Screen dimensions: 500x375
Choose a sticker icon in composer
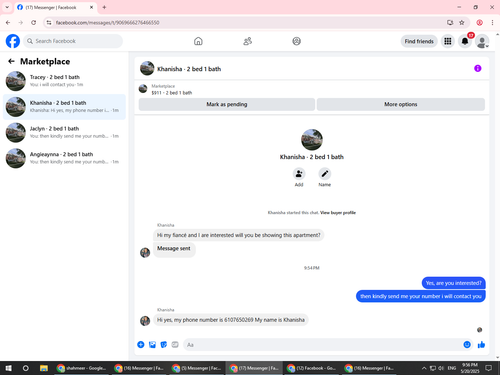164,345
